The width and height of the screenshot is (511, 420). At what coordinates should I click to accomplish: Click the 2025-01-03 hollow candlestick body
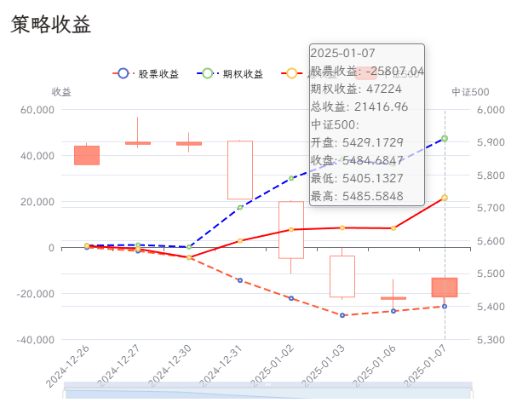tap(342, 276)
